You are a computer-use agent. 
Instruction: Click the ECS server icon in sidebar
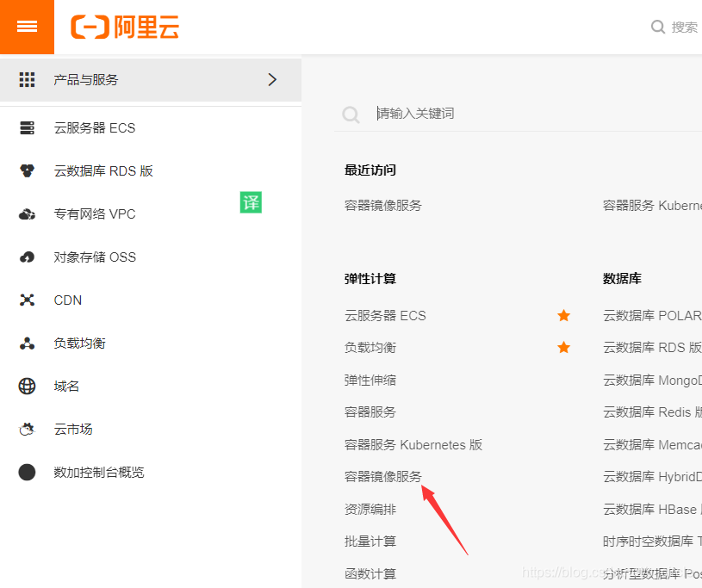pos(27,128)
